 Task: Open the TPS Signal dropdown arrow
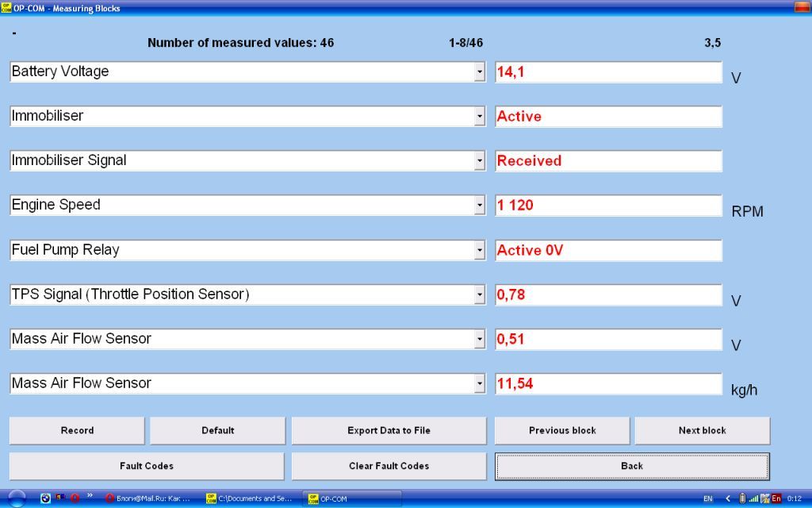[480, 295]
